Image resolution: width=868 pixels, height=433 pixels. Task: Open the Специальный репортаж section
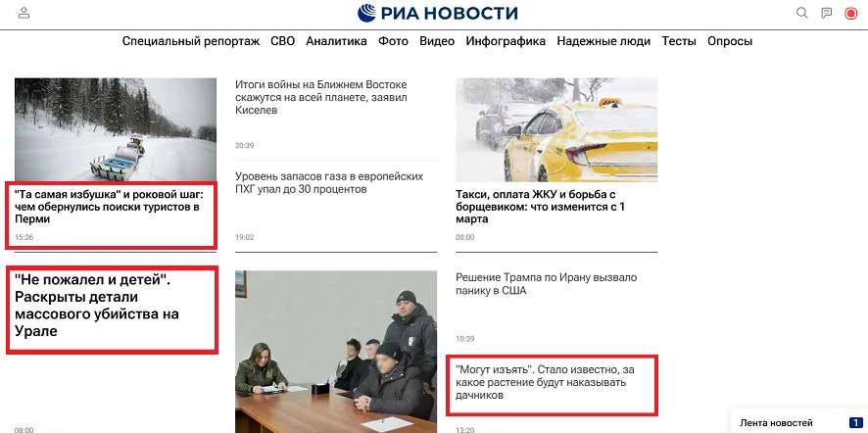click(x=191, y=41)
